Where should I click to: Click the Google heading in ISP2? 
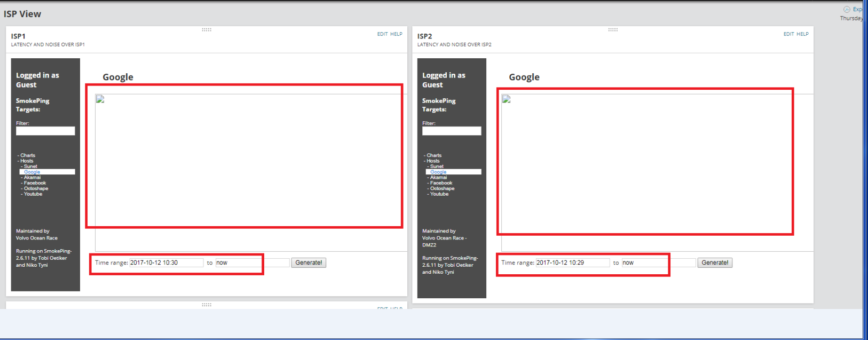524,77
